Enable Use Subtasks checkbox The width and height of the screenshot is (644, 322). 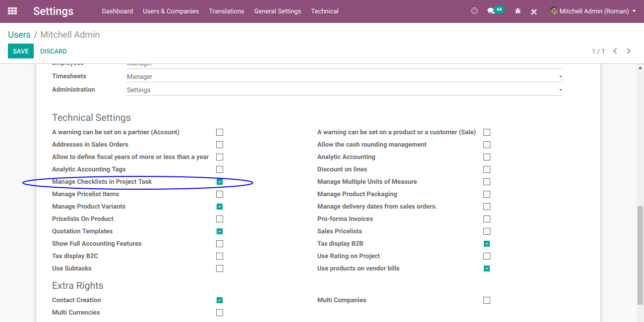coord(220,268)
